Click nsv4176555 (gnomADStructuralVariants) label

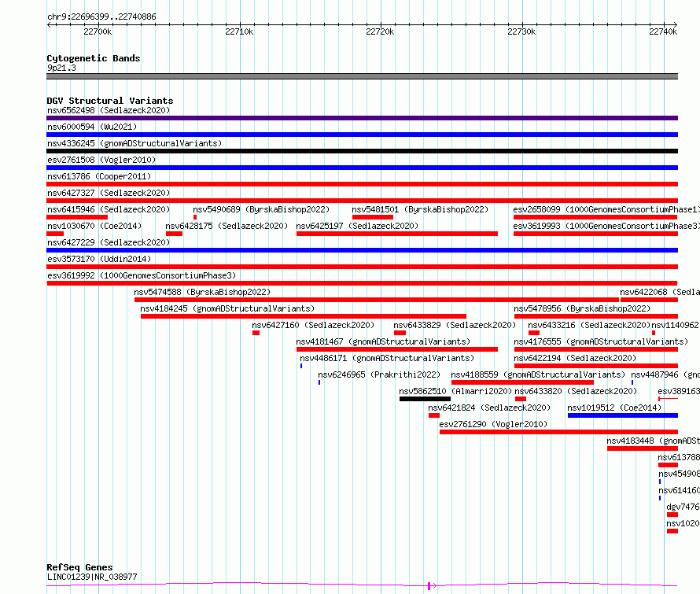(601, 341)
